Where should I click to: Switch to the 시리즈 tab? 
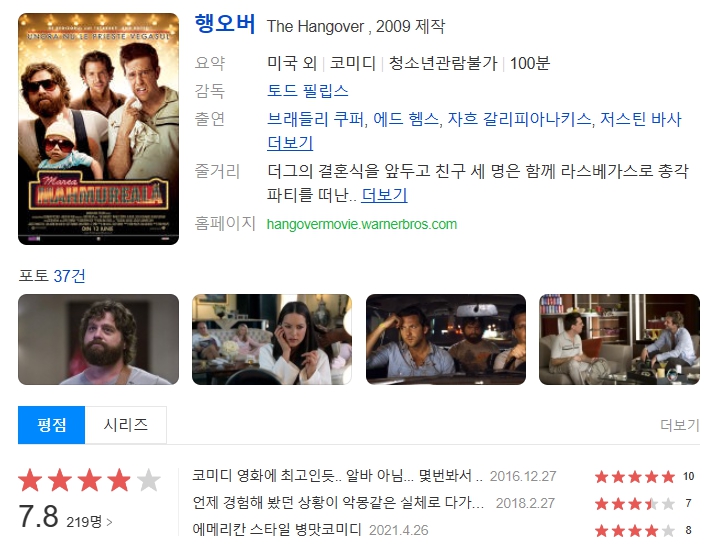click(126, 425)
